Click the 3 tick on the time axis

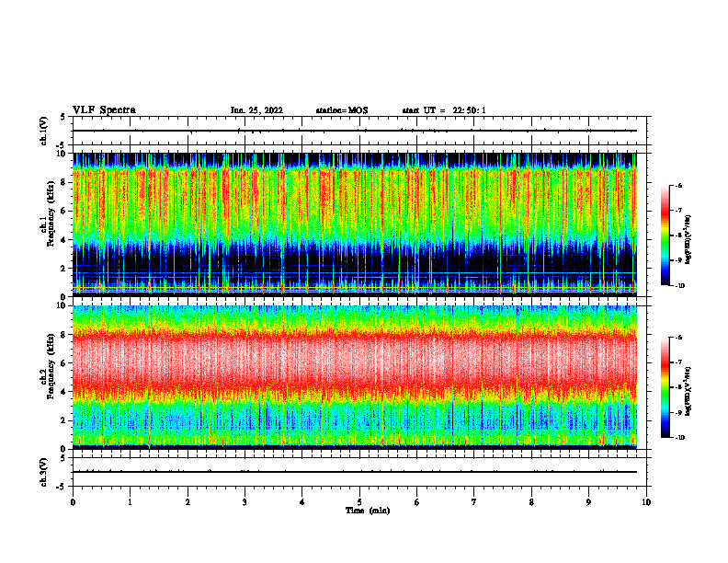pyautogui.click(x=245, y=502)
